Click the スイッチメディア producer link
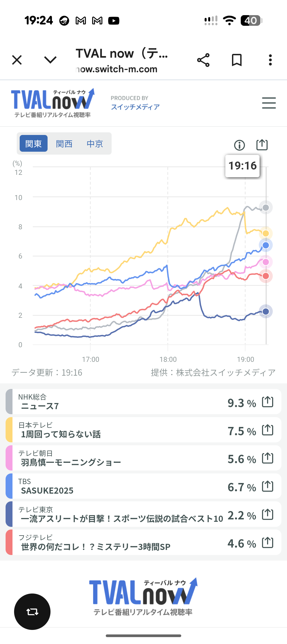287x644 pixels. tap(135, 107)
